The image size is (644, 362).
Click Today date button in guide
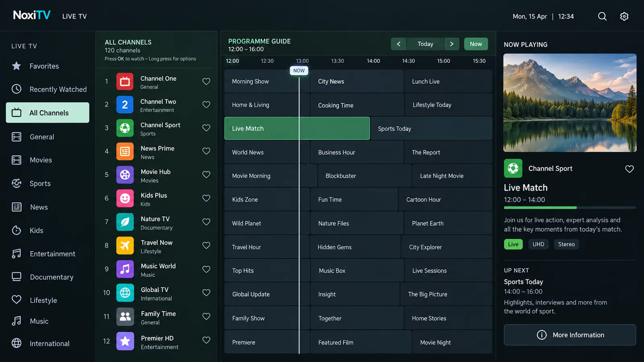425,44
